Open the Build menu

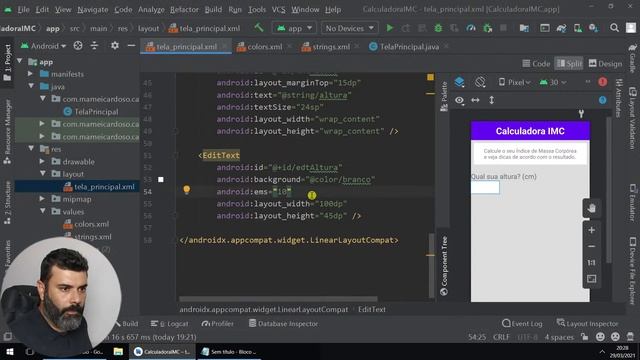click(213, 9)
